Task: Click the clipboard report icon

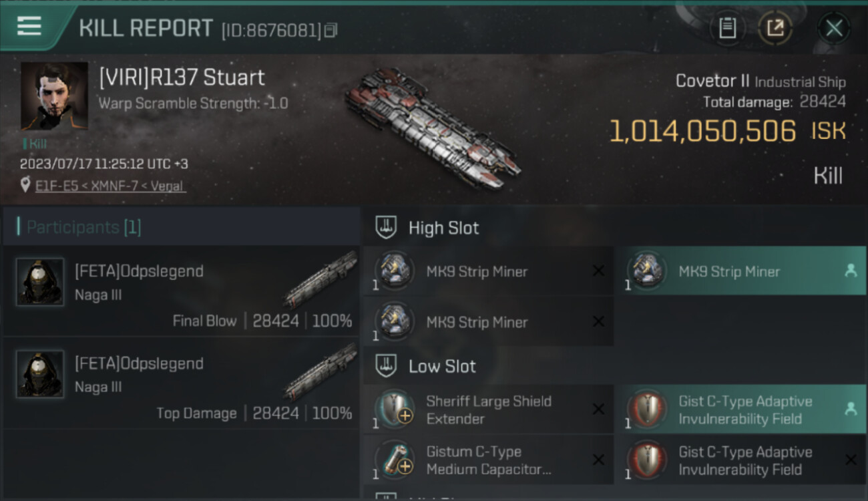Action: [x=727, y=28]
